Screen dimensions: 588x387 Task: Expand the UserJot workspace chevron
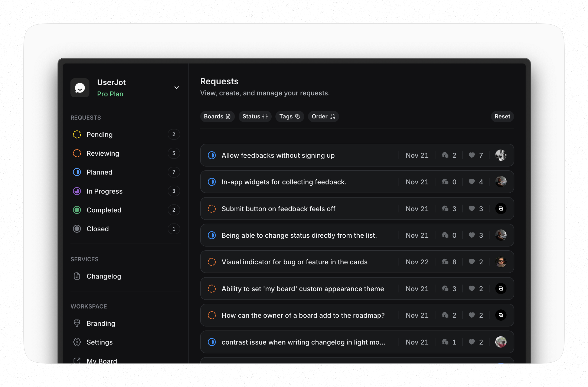176,88
